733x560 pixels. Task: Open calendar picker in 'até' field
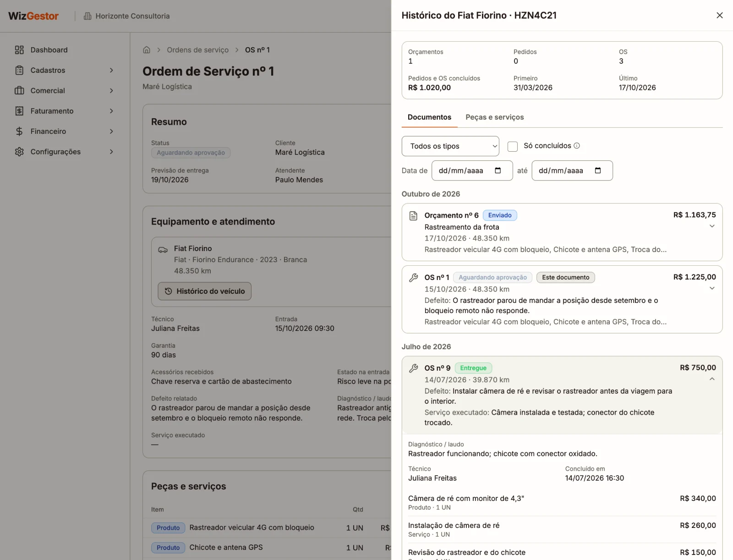pyautogui.click(x=598, y=170)
